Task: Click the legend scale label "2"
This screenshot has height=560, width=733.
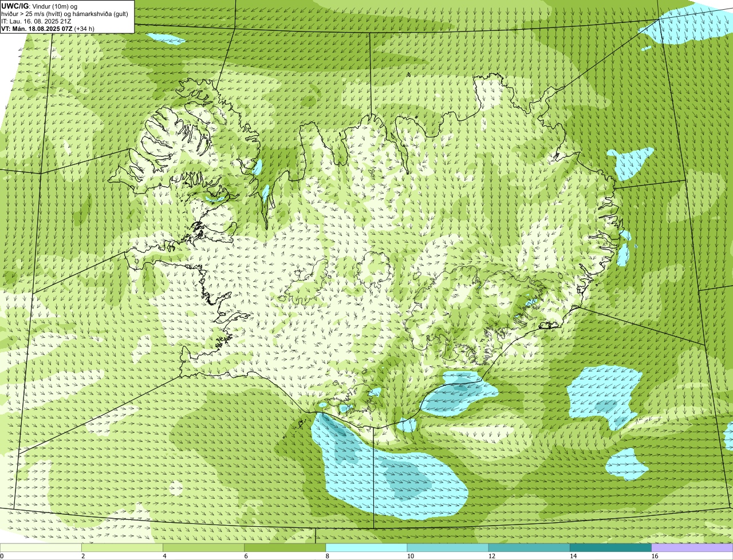Action: pos(83,556)
